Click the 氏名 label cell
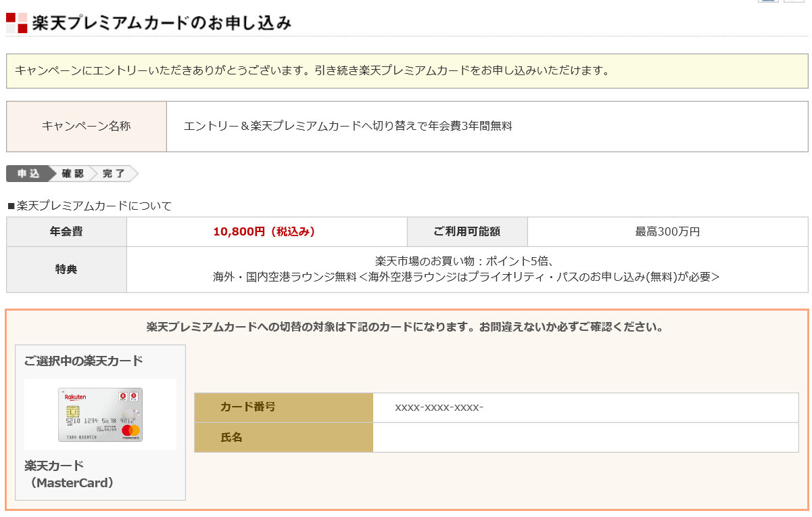The width and height of the screenshot is (812, 517). point(283,437)
